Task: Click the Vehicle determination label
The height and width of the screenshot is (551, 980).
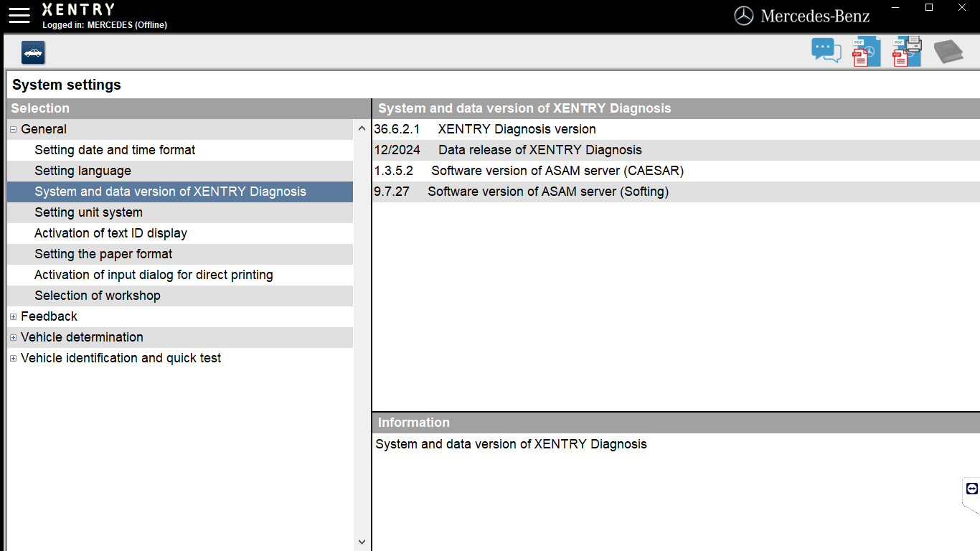Action: click(x=82, y=337)
